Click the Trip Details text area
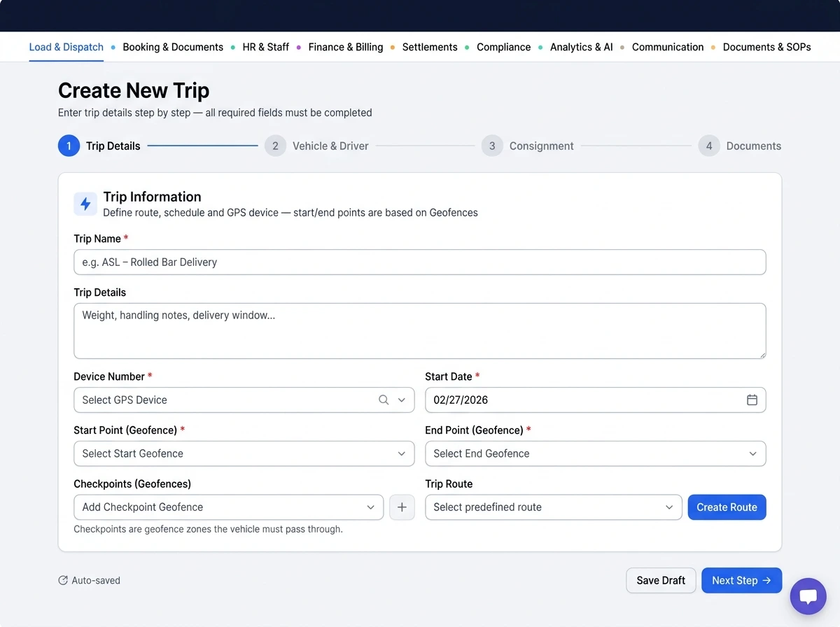The image size is (840, 627). (x=420, y=330)
